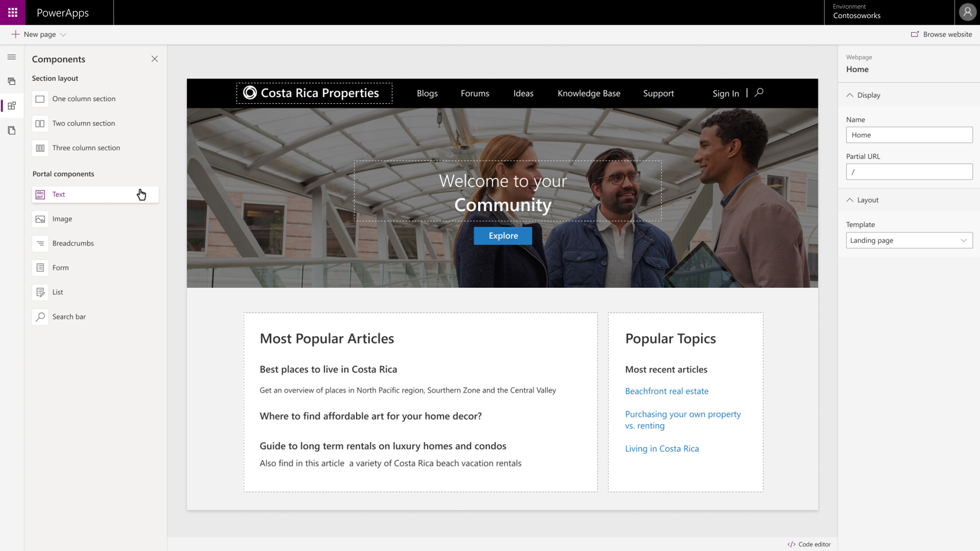Open the Beachfront real estate link
This screenshot has height=551, width=980.
(667, 391)
